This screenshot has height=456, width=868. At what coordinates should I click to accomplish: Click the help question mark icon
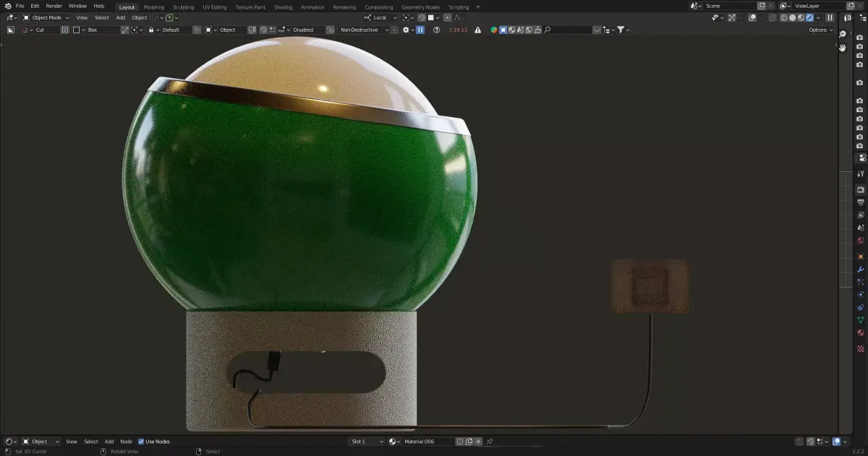point(436,30)
